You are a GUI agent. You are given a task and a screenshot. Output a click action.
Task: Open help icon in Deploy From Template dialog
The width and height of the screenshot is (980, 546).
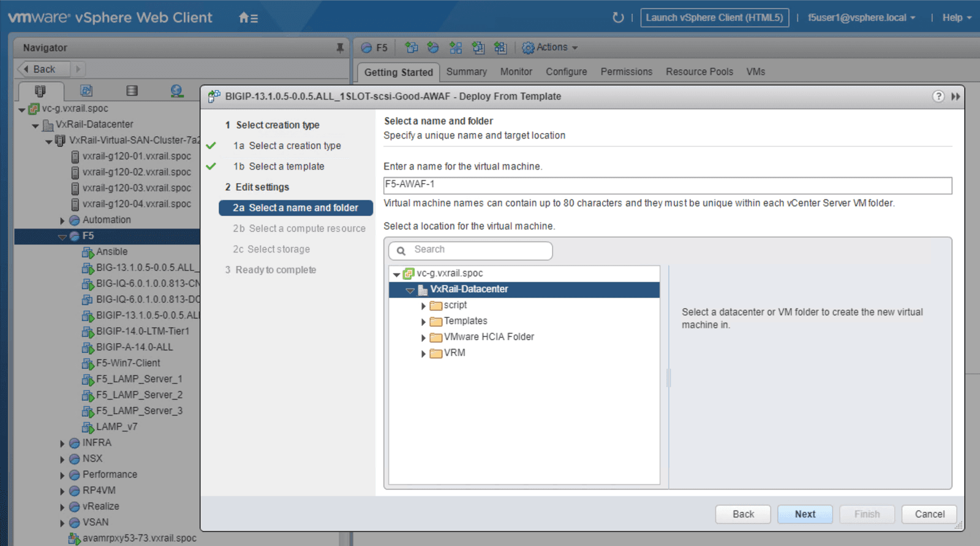tap(938, 96)
